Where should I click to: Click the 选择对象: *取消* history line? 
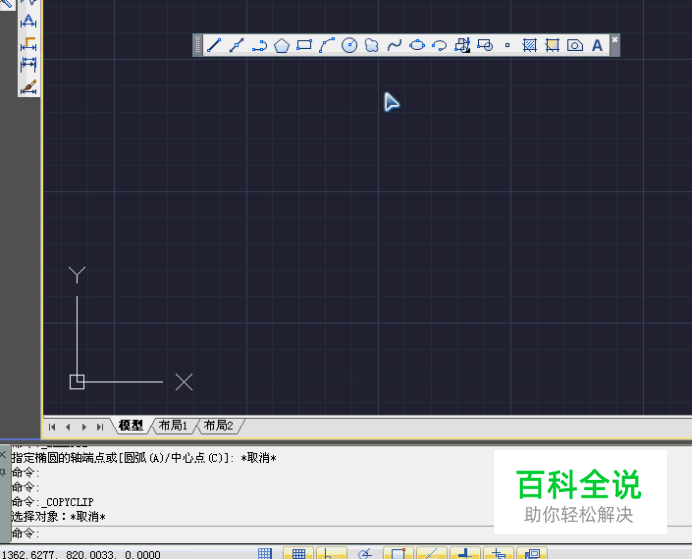pos(59,517)
